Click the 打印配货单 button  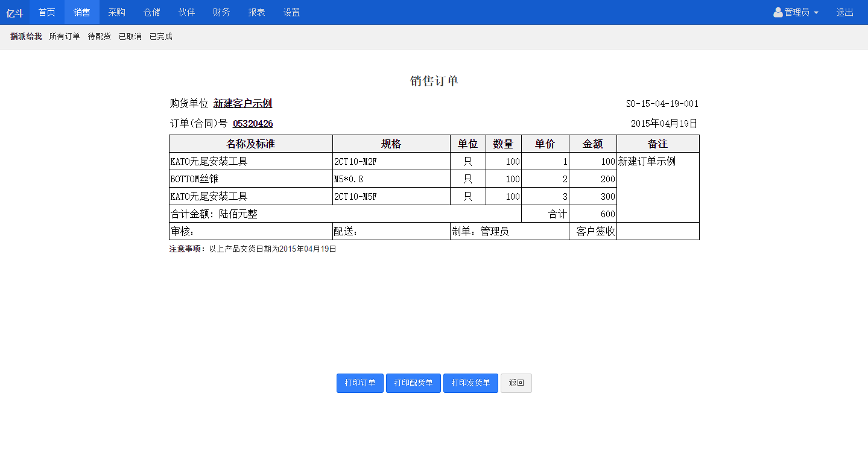coord(413,383)
